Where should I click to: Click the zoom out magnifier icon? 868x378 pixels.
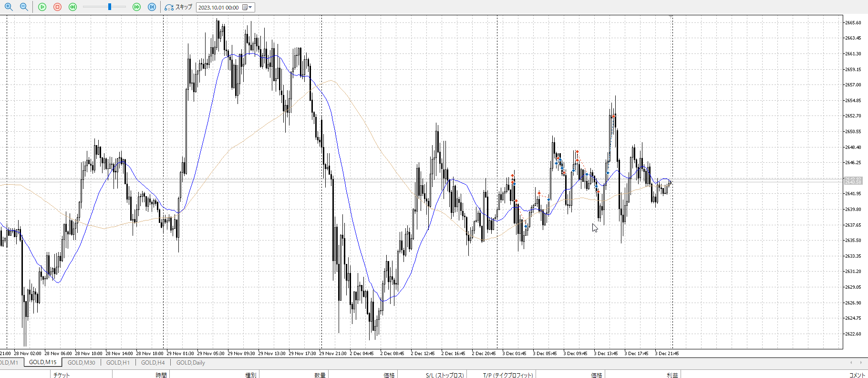tap(23, 7)
